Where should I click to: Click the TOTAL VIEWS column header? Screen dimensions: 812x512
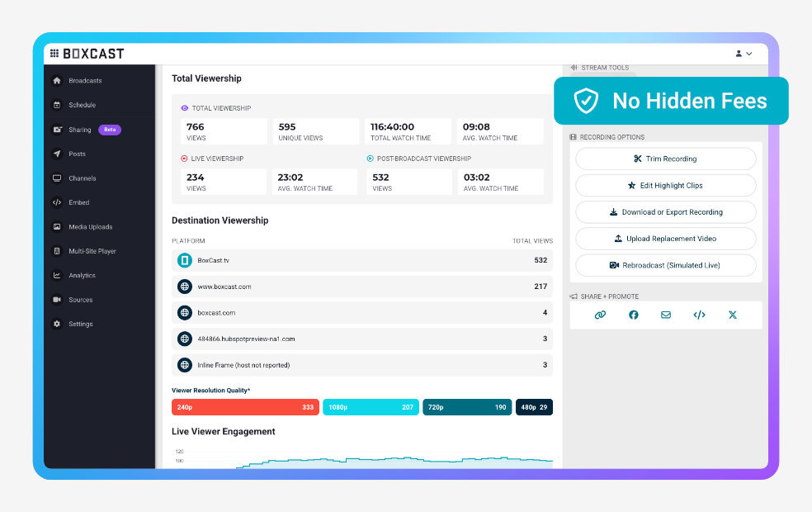(532, 241)
